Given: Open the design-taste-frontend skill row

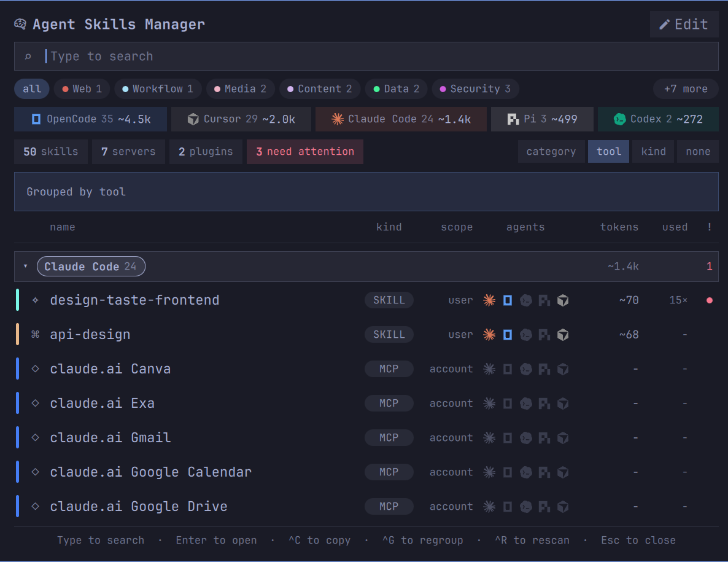Looking at the screenshot, I should (x=366, y=300).
